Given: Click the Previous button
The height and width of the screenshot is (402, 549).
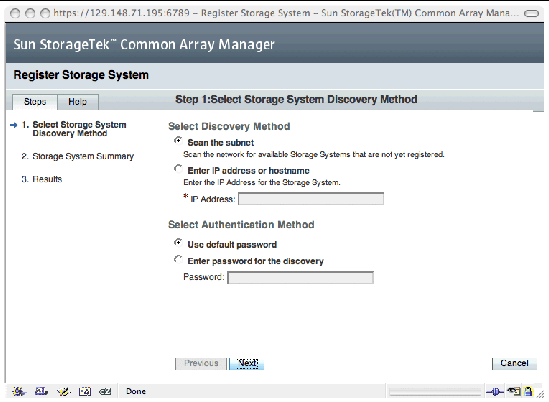Looking at the screenshot, I should coord(201,363).
